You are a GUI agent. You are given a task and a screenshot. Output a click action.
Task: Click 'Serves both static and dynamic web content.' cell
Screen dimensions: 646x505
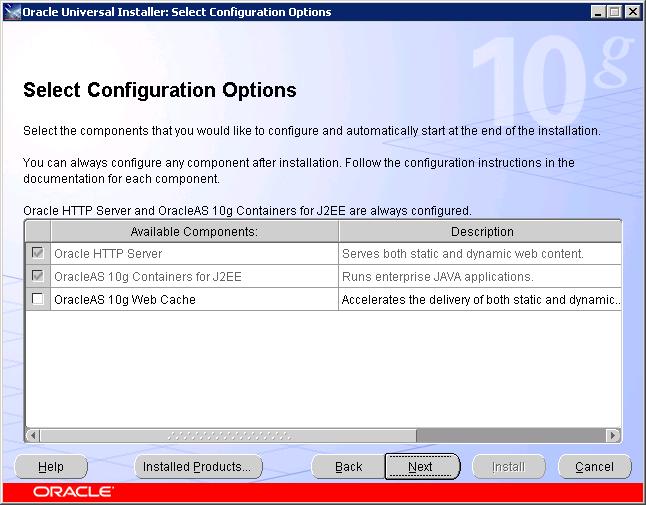tap(480, 253)
